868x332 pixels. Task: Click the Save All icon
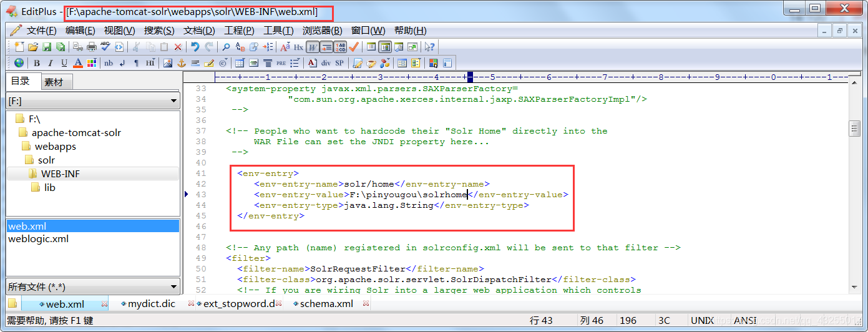61,47
